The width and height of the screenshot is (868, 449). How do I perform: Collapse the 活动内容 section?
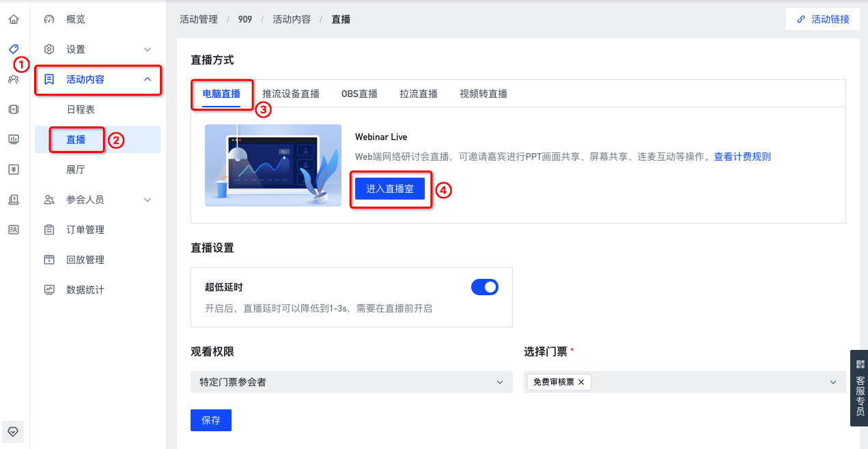[148, 79]
